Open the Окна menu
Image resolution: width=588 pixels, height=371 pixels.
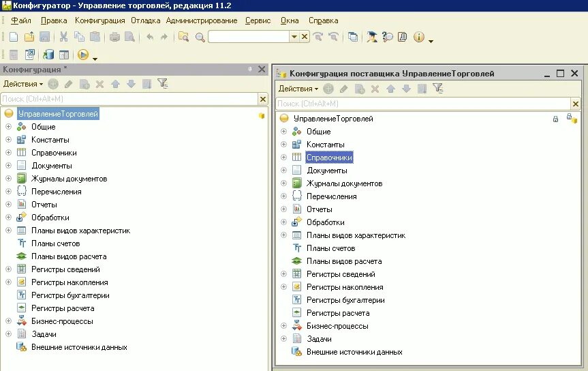click(290, 20)
